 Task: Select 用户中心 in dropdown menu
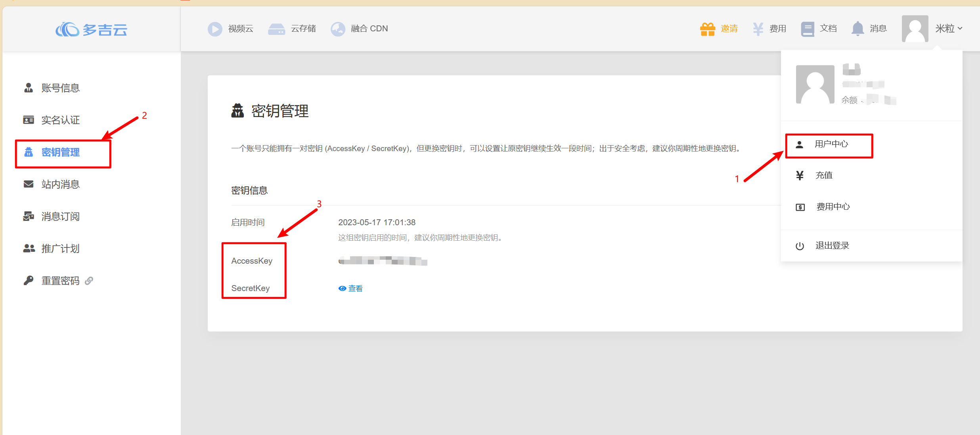pos(831,144)
